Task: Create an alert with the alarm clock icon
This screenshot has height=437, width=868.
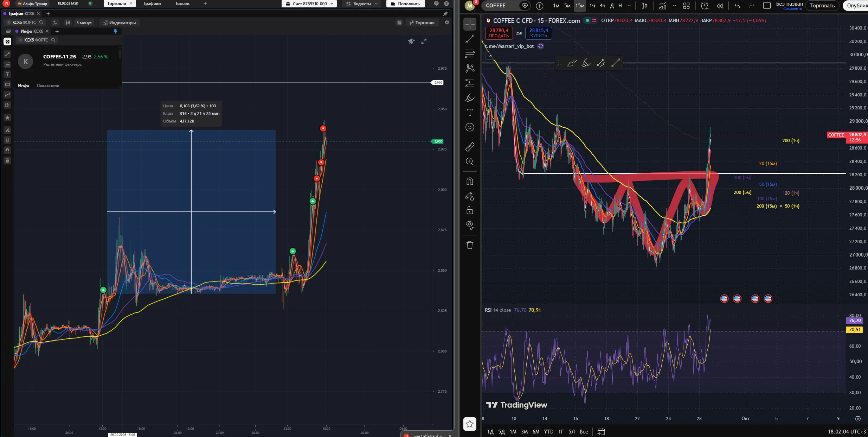Action: (705, 6)
